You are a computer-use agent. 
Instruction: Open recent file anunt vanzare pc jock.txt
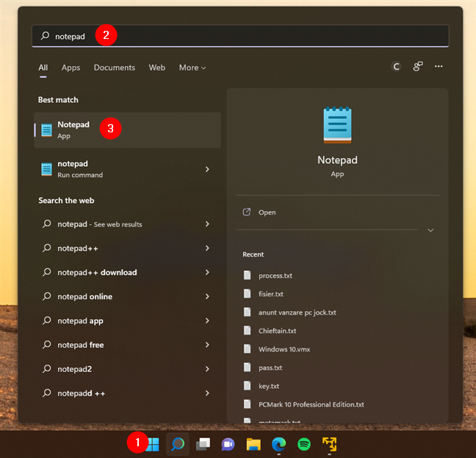[297, 312]
